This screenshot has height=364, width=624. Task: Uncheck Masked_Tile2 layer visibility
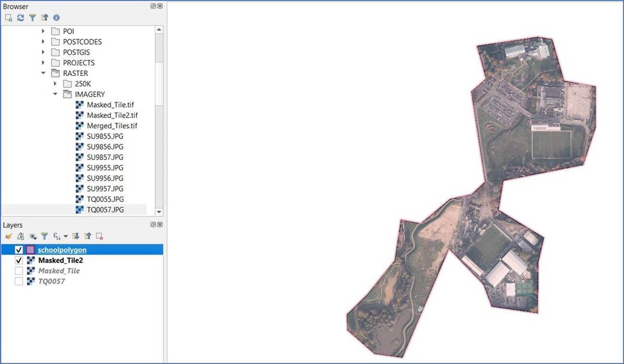(19, 260)
